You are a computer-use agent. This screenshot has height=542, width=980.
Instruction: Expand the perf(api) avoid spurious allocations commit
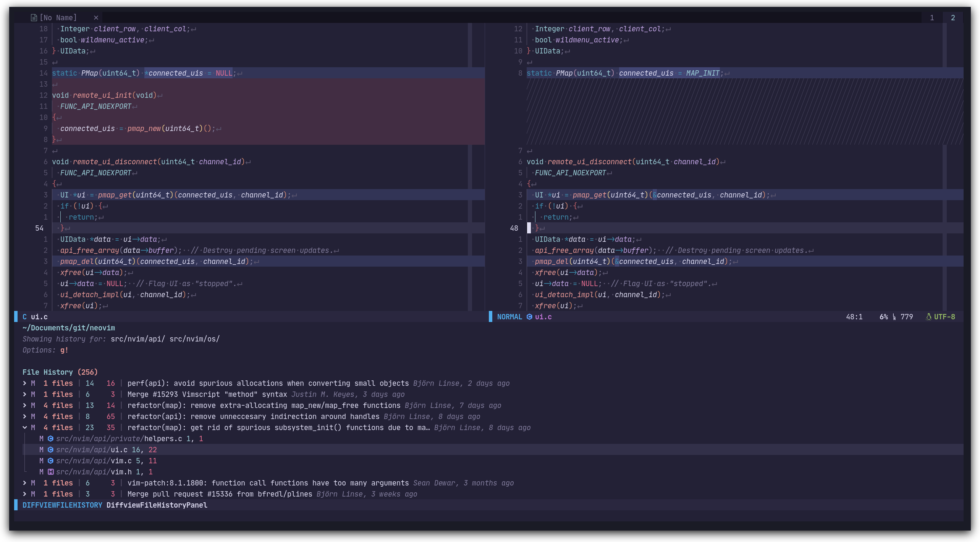pos(25,383)
